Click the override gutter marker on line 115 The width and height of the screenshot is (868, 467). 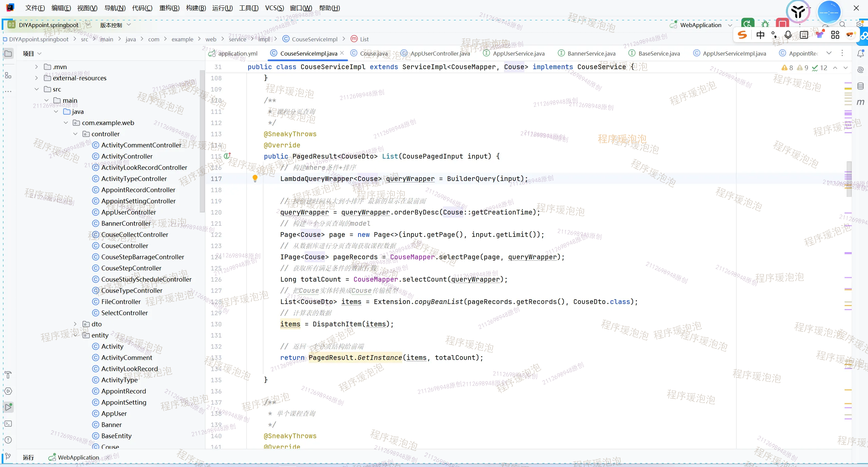pyautogui.click(x=227, y=156)
